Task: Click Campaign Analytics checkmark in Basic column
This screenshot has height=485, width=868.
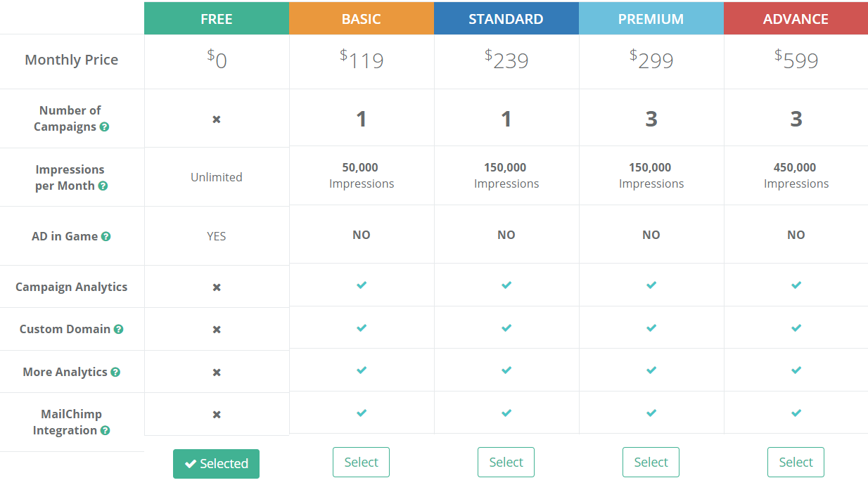Action: pyautogui.click(x=362, y=285)
